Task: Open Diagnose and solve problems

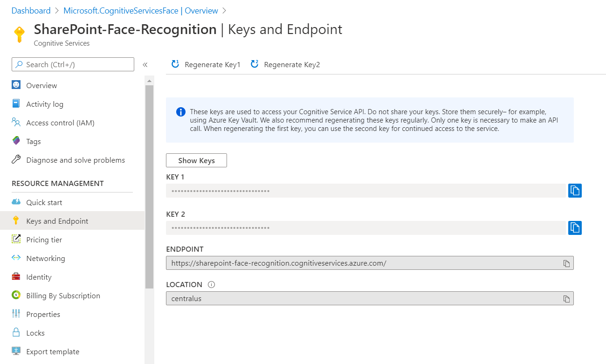Action: tap(76, 160)
